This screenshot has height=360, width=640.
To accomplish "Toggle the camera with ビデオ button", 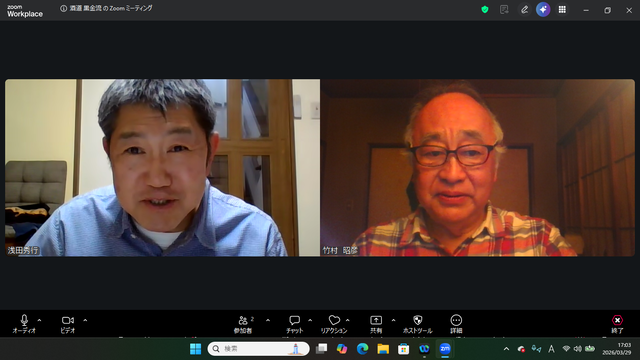I will 68,324.
